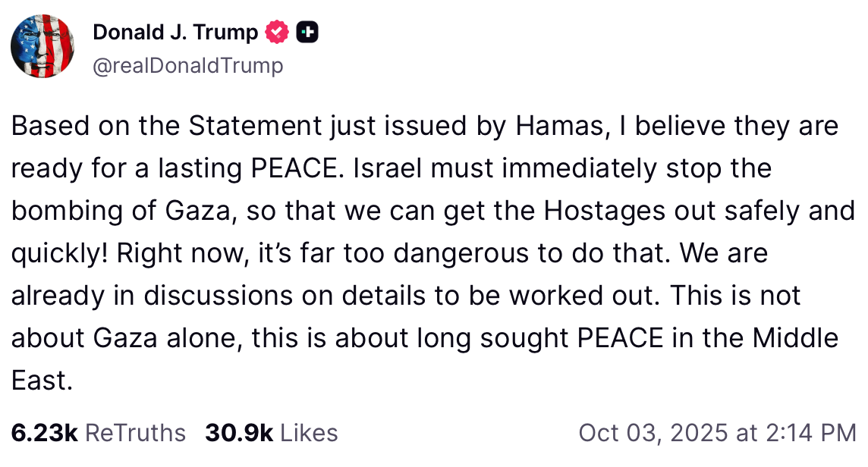Open the Donald J. Trump display name

175,32
